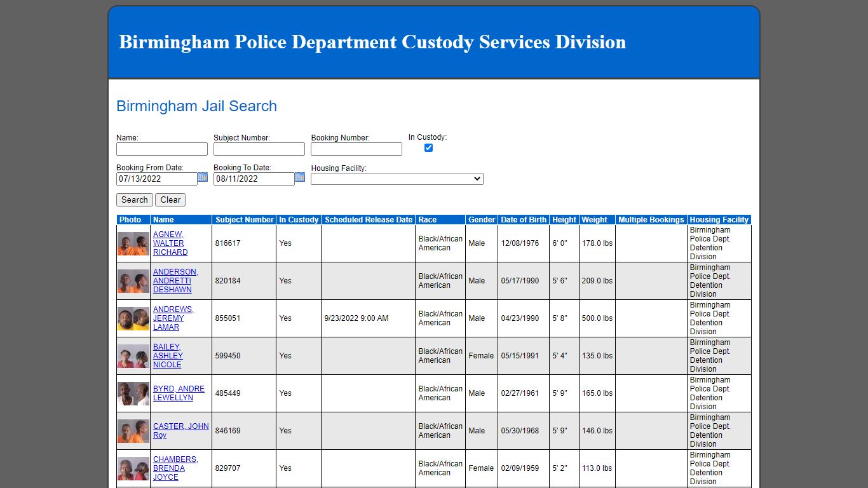
Task: Click the Height column header
Action: pos(564,220)
